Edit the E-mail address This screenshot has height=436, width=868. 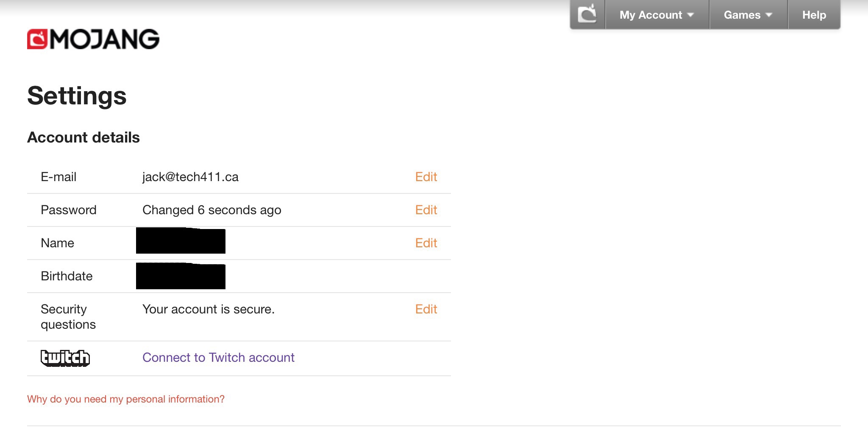(x=426, y=177)
